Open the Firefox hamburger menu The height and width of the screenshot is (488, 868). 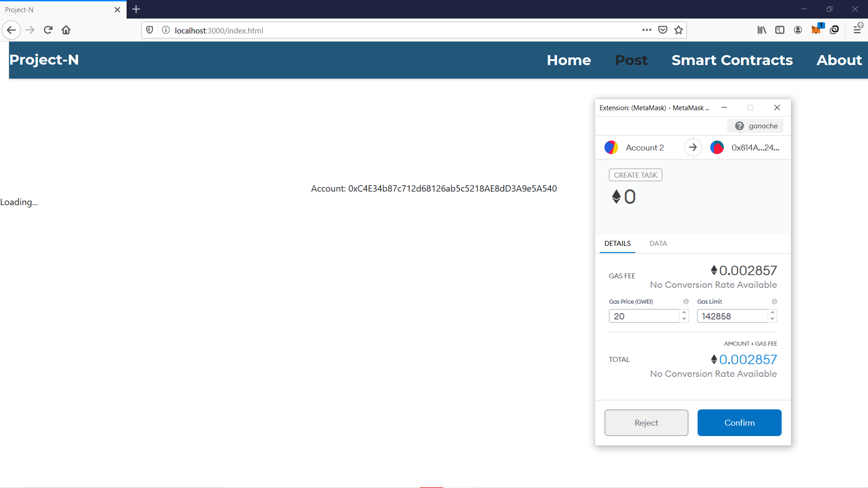point(857,30)
